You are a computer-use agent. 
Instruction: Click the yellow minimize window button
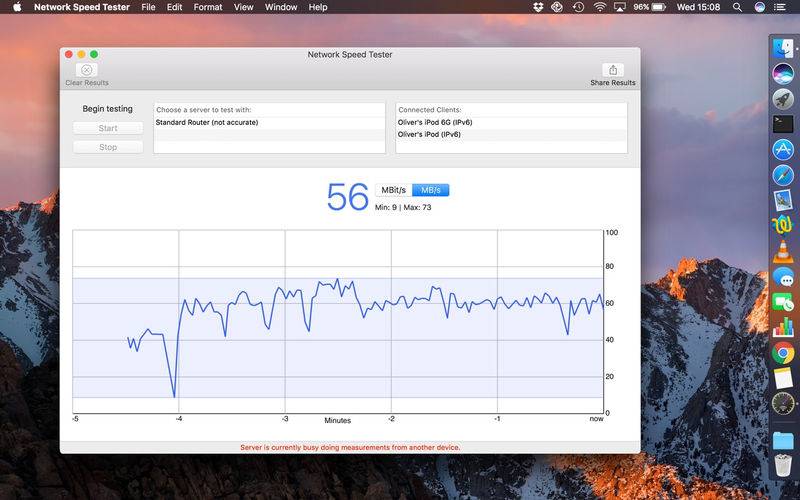pos(81,54)
